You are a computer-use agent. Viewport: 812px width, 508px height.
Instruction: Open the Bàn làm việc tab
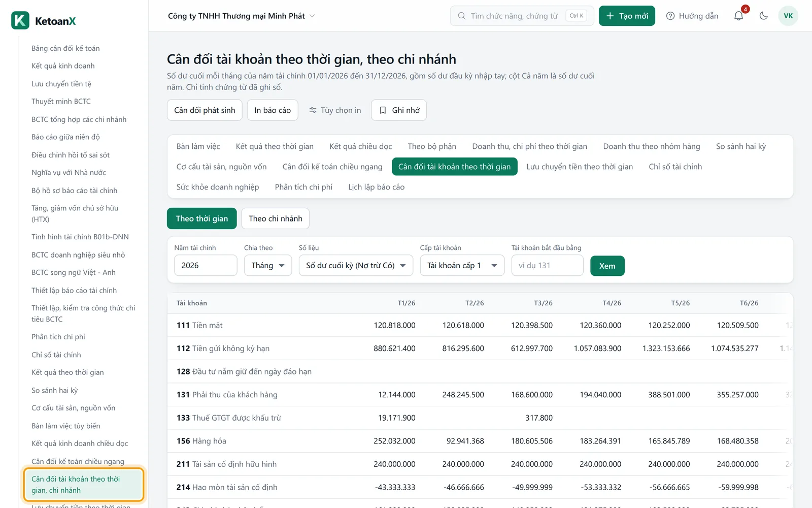198,146
